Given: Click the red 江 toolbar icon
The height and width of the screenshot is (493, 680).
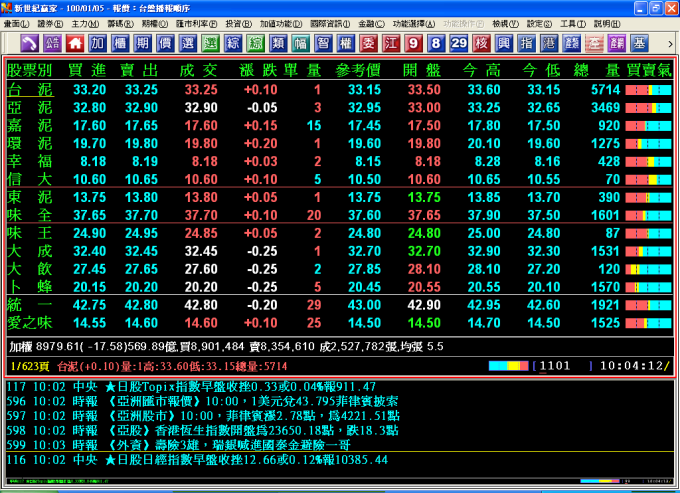Looking at the screenshot, I should point(391,43).
